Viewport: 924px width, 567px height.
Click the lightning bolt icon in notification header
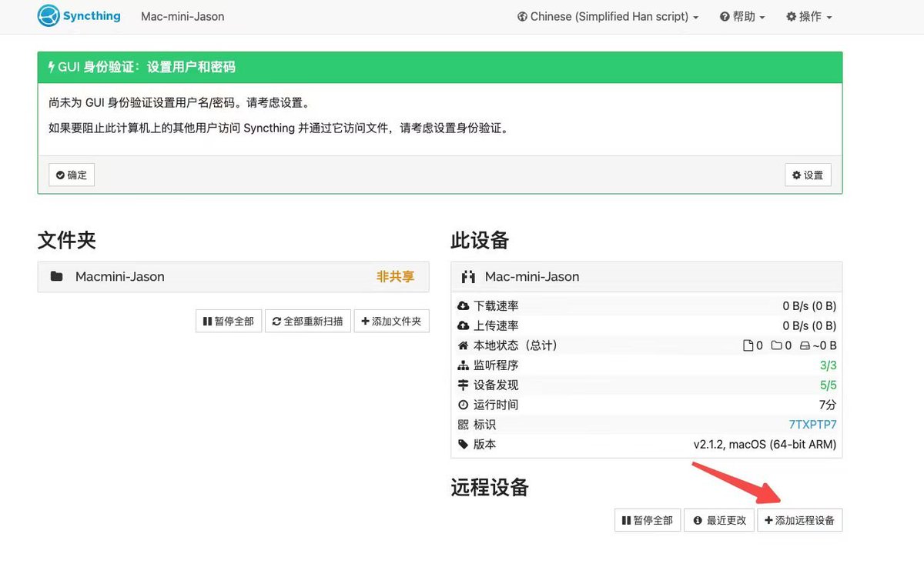click(x=52, y=67)
